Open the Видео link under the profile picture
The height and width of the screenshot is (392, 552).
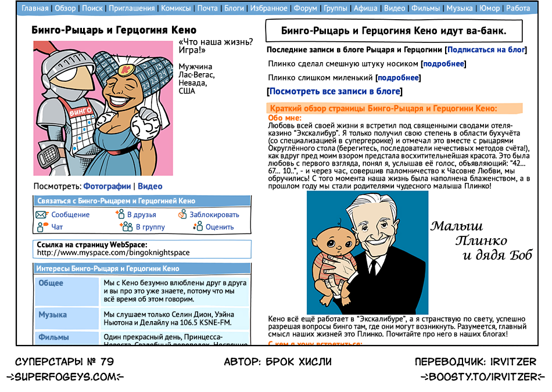(150, 186)
